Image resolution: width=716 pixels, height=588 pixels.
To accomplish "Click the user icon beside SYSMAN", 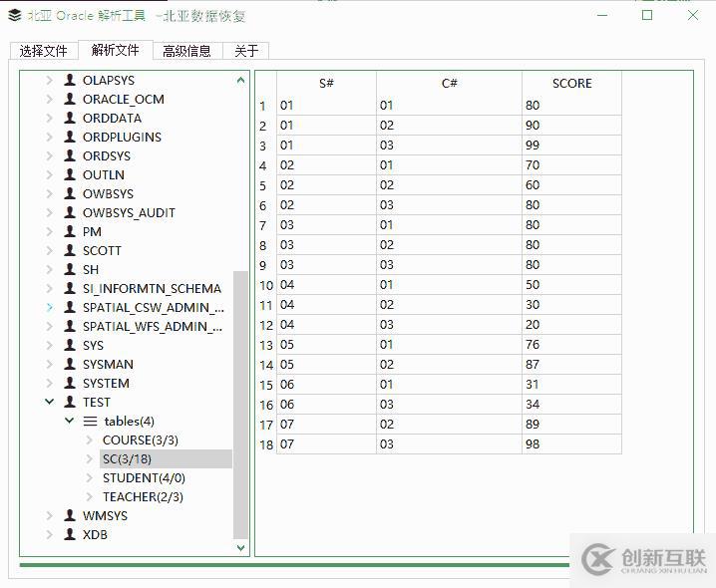I will 70,364.
